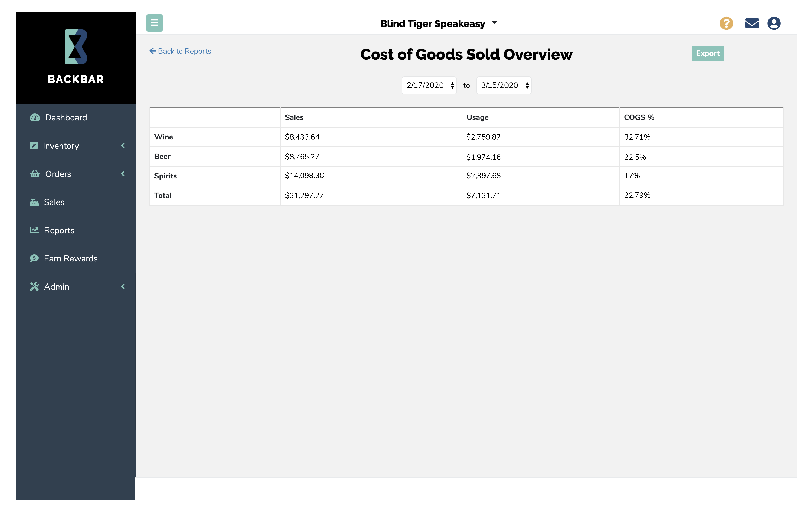Click the total usage value $7,131.71
The image size is (812, 513).
(x=484, y=196)
